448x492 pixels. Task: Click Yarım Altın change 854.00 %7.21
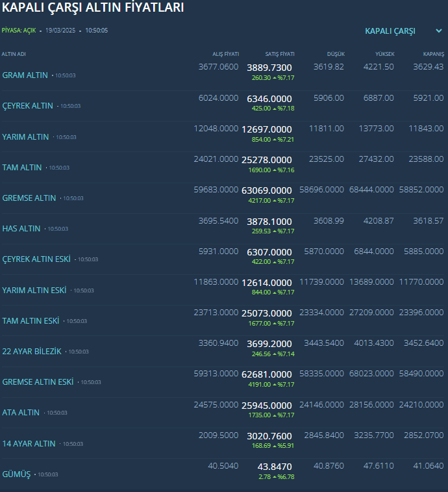point(273,139)
